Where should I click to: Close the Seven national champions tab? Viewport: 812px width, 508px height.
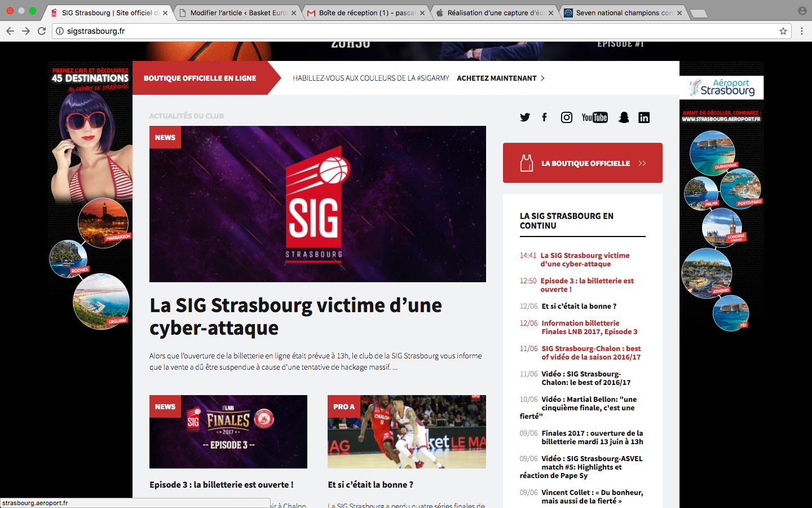point(679,12)
